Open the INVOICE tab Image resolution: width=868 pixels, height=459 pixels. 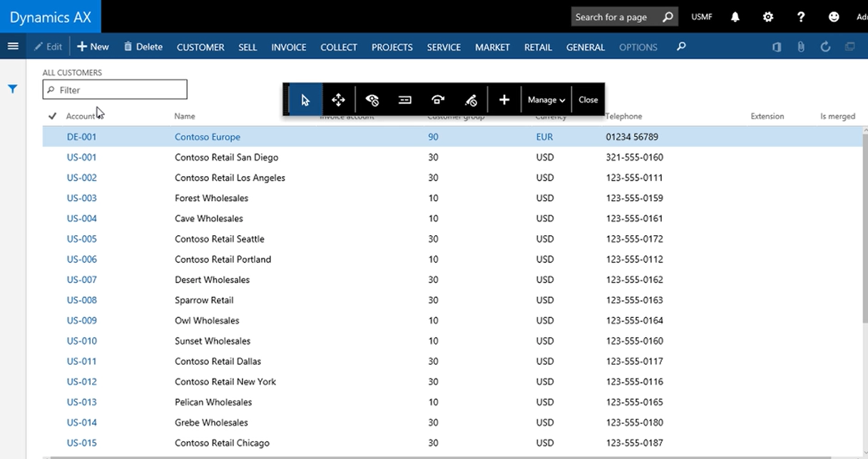[289, 47]
